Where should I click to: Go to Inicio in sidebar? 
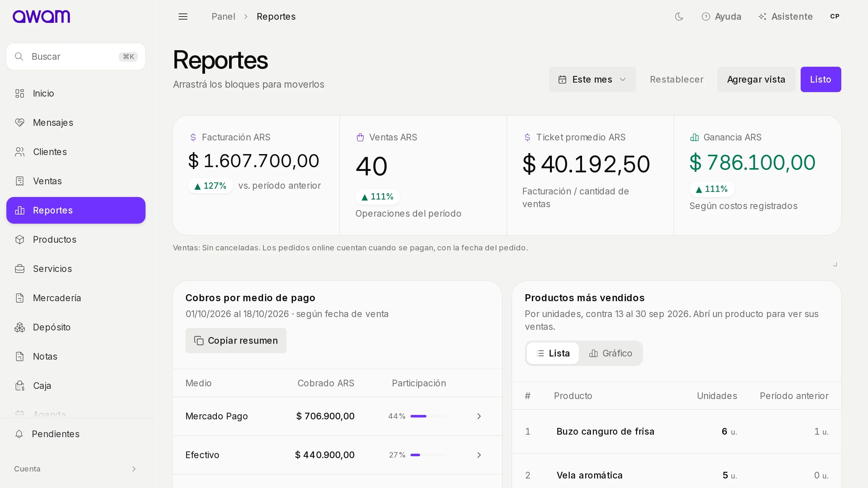coord(76,93)
